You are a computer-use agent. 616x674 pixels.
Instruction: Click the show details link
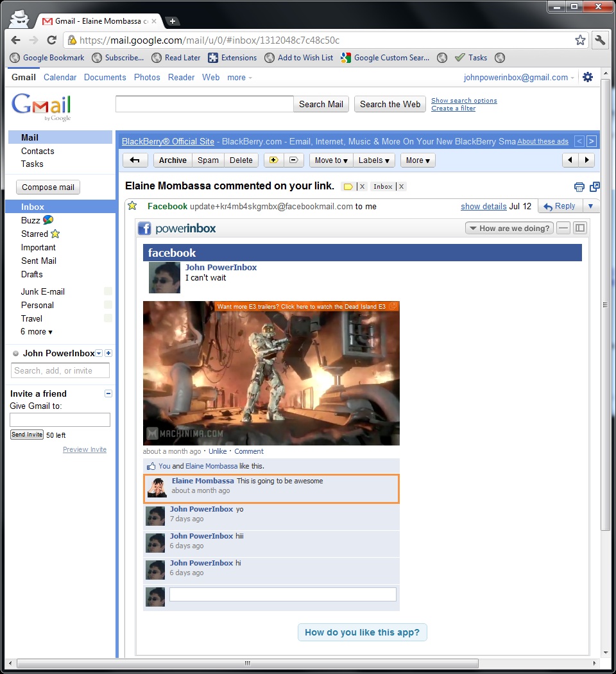(x=483, y=206)
